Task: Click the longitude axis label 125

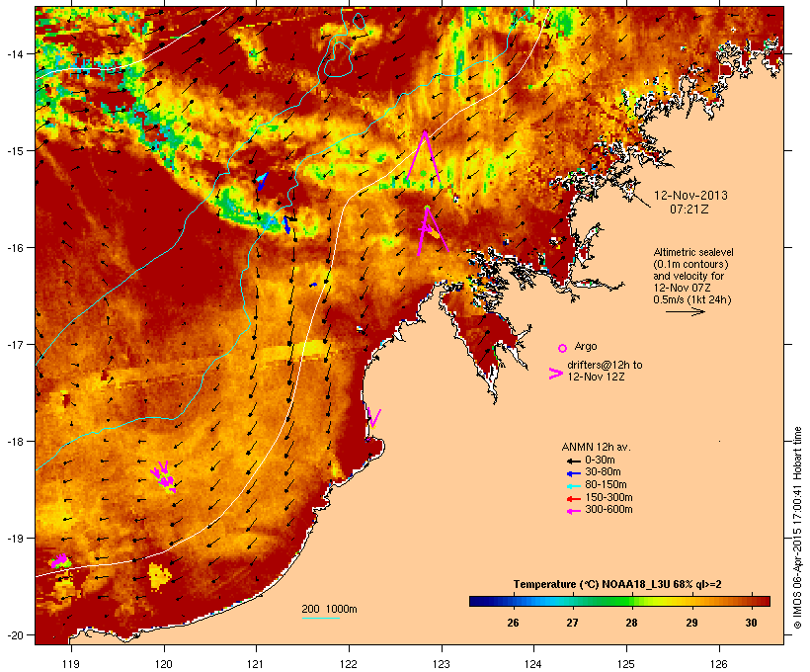Action: coord(626,664)
